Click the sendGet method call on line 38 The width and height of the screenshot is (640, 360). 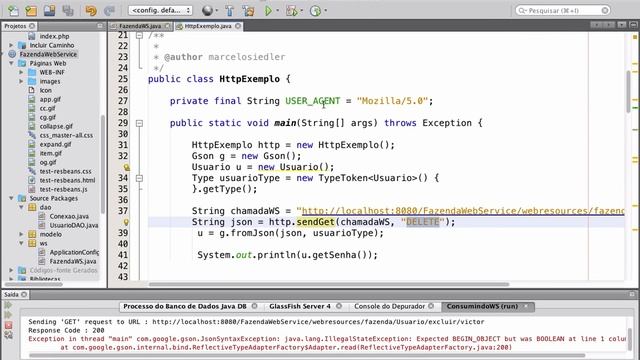click(316, 222)
